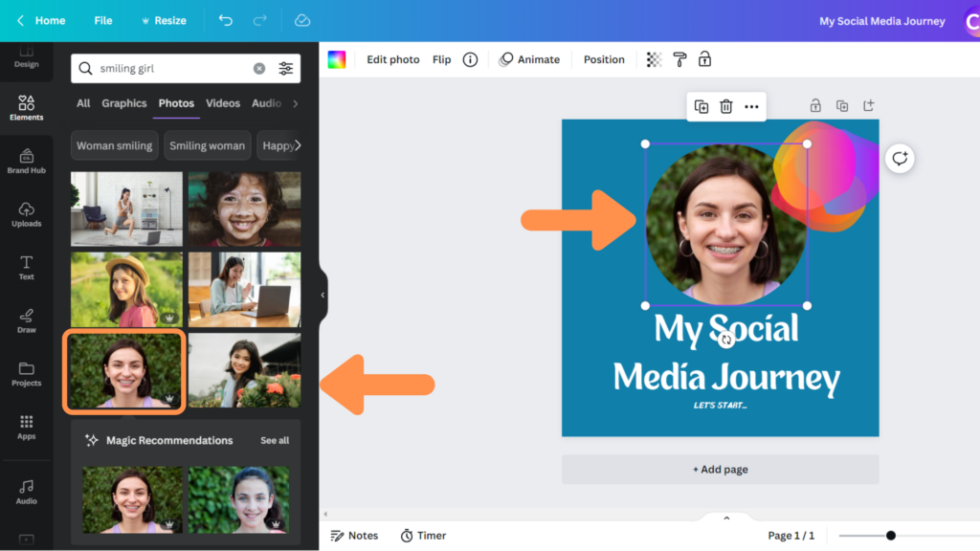Image resolution: width=980 pixels, height=551 pixels.
Task: Lock the selected element from toolbar
Action: [704, 59]
